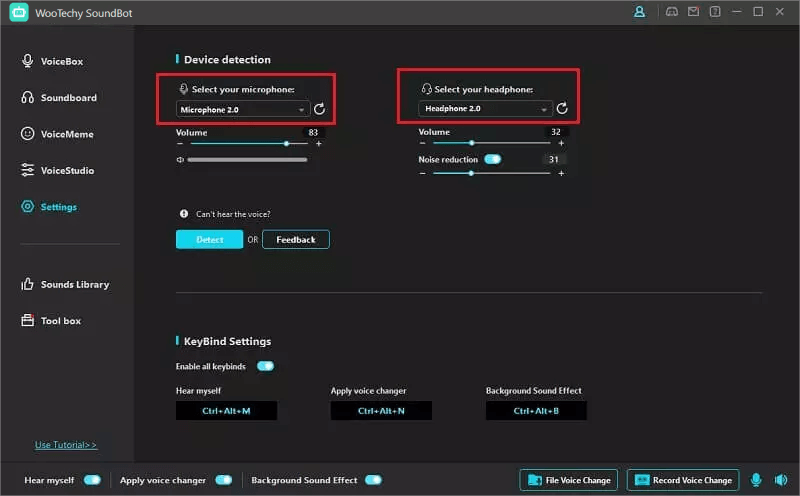Toggle the Noise reduction switch

492,159
